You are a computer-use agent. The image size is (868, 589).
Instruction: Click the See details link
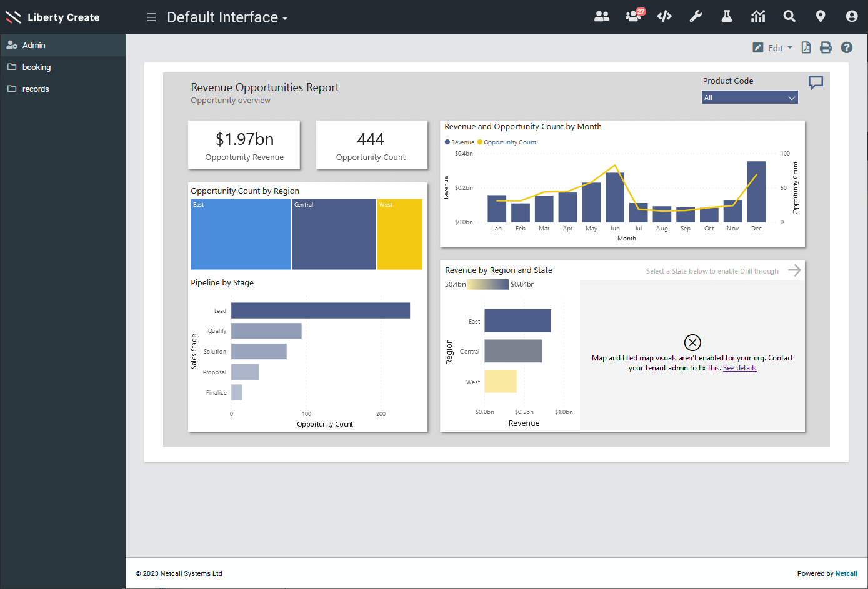coord(739,368)
